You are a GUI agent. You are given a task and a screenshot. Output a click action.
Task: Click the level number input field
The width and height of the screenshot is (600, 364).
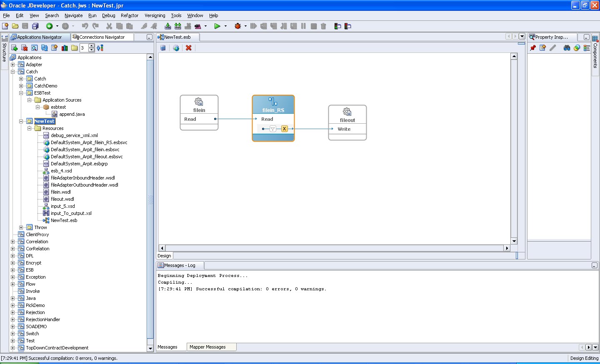coord(84,48)
